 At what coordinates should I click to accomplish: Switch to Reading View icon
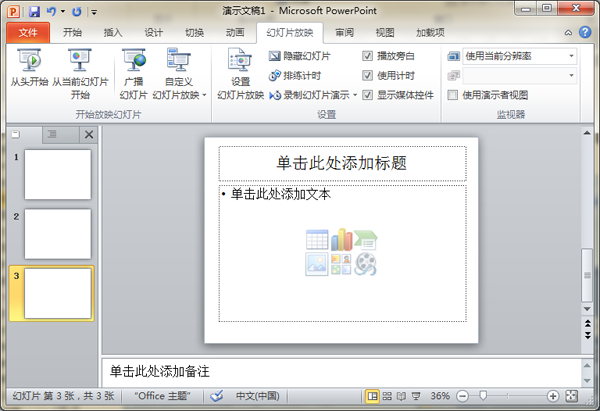coord(401,396)
